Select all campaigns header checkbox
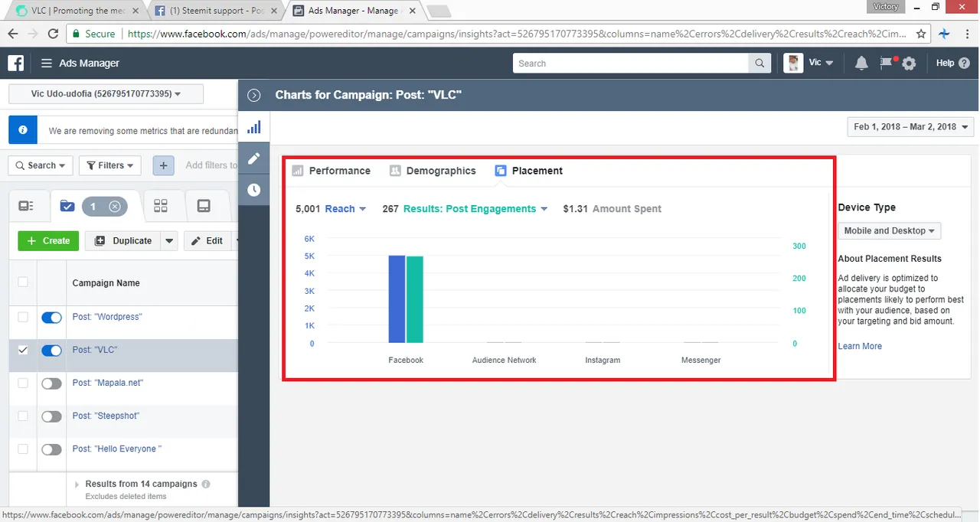 [x=22, y=282]
